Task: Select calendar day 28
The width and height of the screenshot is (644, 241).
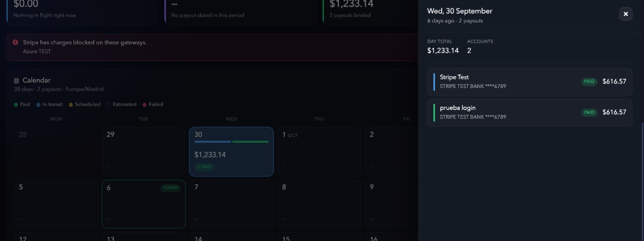Action: click(x=56, y=151)
